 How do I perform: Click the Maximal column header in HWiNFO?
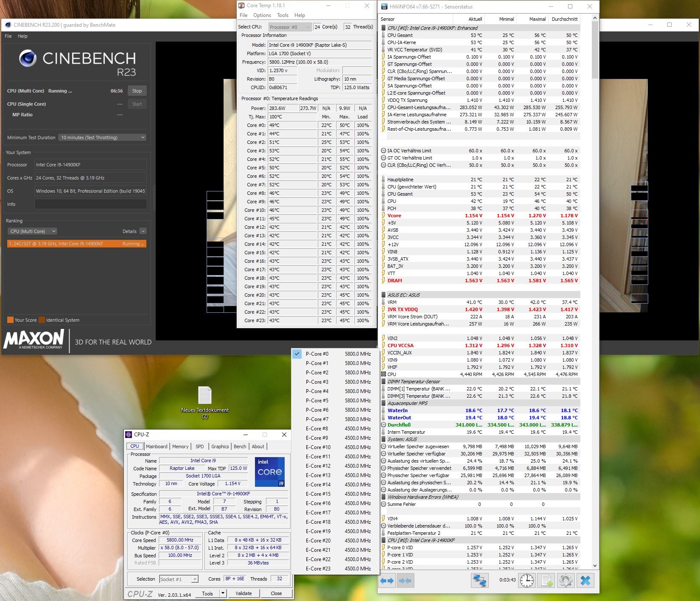pyautogui.click(x=532, y=19)
